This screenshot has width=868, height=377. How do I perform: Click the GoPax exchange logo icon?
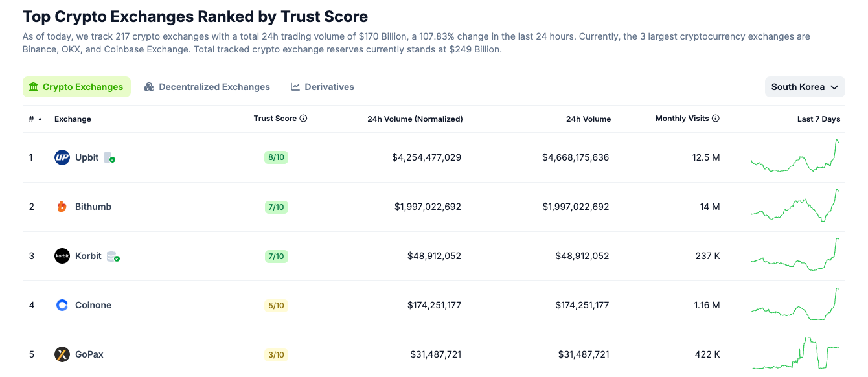pyautogui.click(x=62, y=354)
